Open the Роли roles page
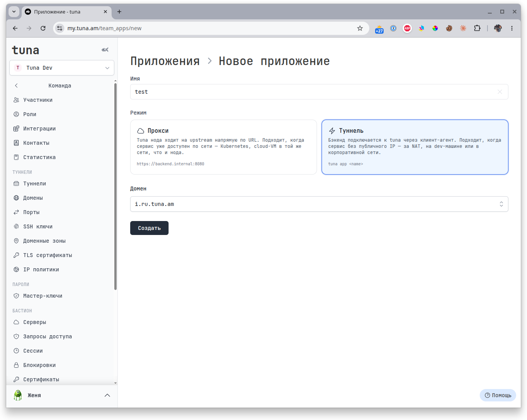This screenshot has width=527, height=420. [x=30, y=114]
